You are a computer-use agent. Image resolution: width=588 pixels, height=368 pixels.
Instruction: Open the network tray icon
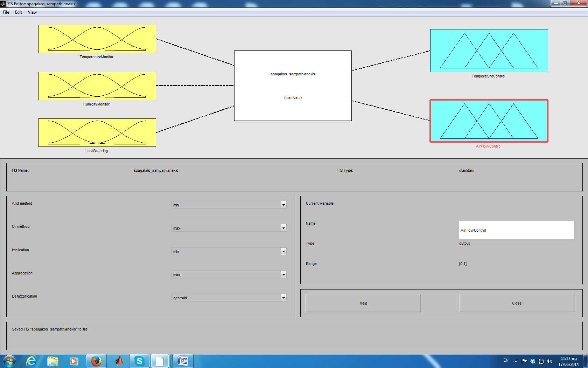pos(541,361)
